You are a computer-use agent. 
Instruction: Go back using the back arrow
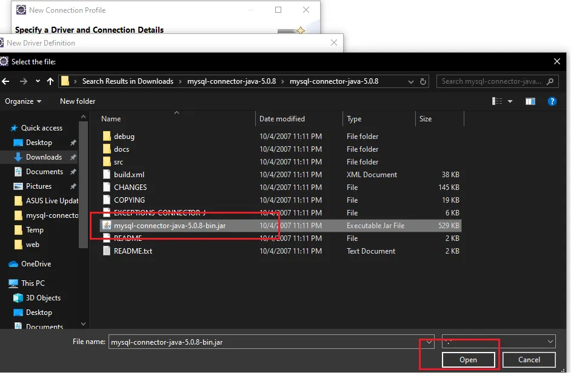(5, 81)
